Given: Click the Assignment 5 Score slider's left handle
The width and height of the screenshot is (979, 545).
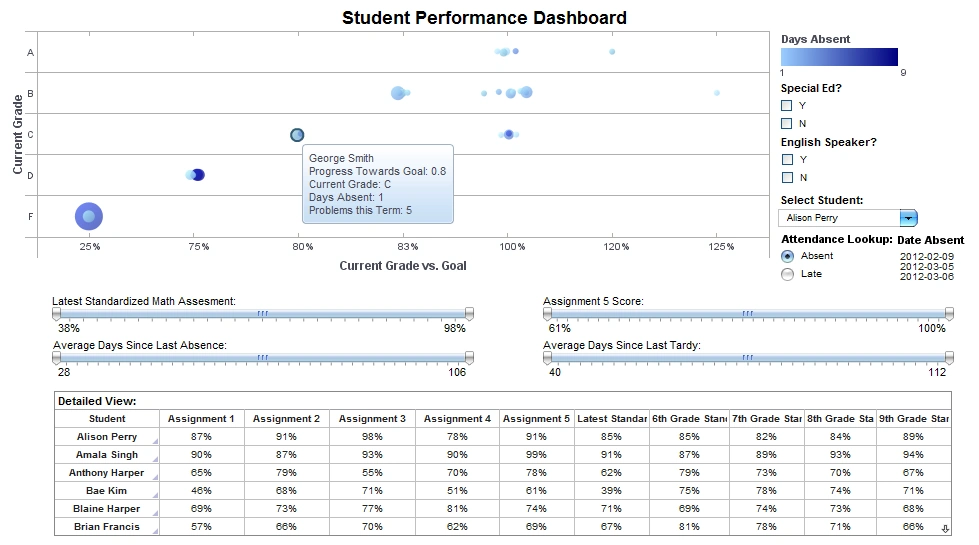Looking at the screenshot, I should coord(547,314).
